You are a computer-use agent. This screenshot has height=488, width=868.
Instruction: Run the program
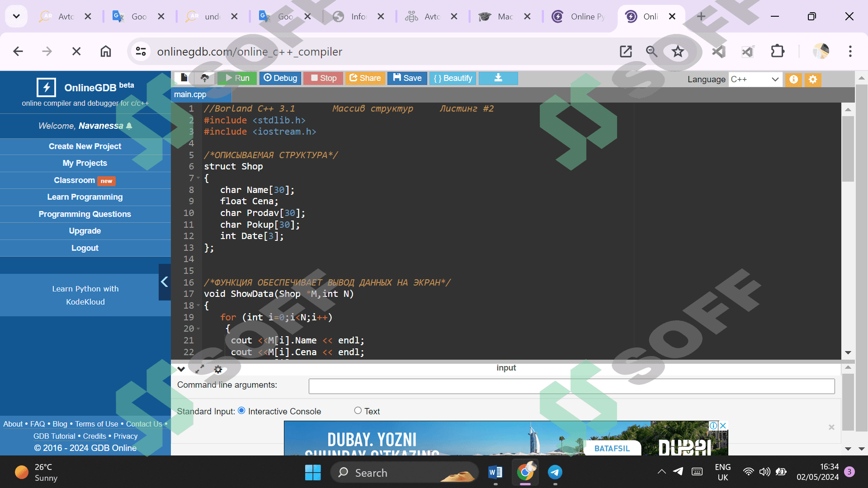(237, 78)
